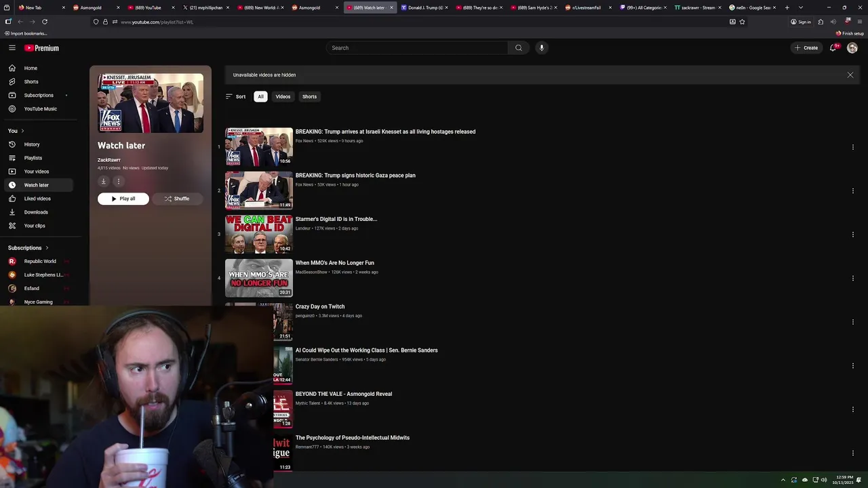Start voice search with microphone icon
Viewport: 868px width, 488px height.
541,47
